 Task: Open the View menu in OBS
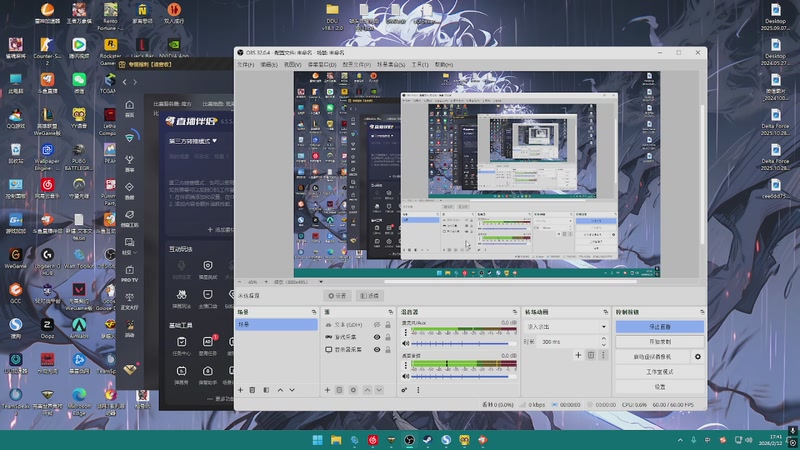(x=292, y=65)
